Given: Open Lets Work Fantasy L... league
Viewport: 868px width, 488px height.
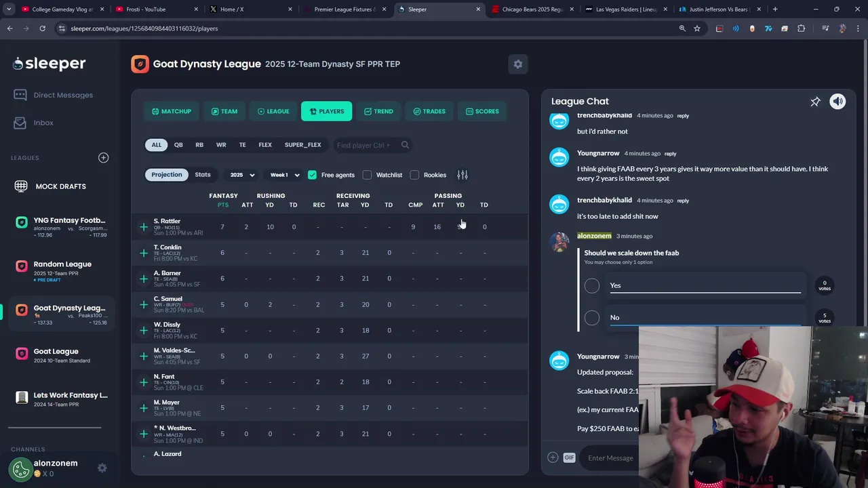Looking at the screenshot, I should pyautogui.click(x=61, y=399).
